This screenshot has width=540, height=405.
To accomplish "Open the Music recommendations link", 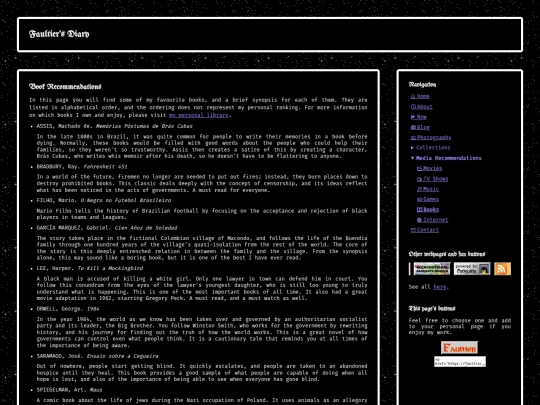I will [428, 189].
